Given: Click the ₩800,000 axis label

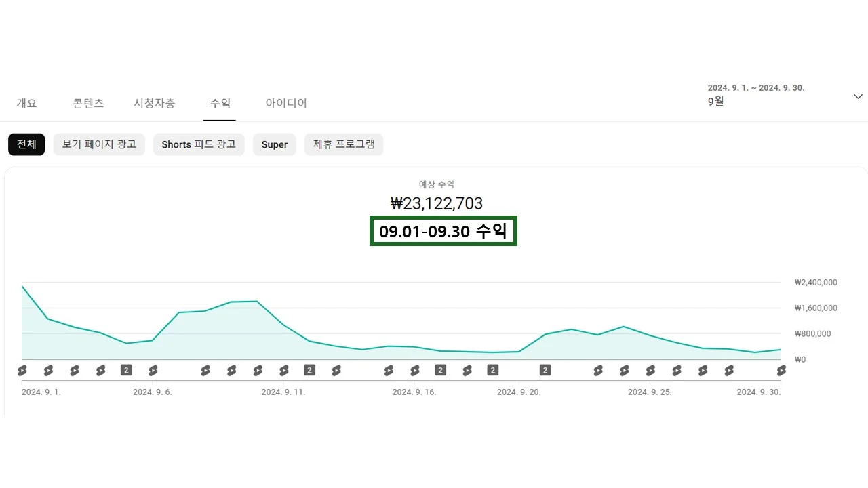Looking at the screenshot, I should click(812, 334).
